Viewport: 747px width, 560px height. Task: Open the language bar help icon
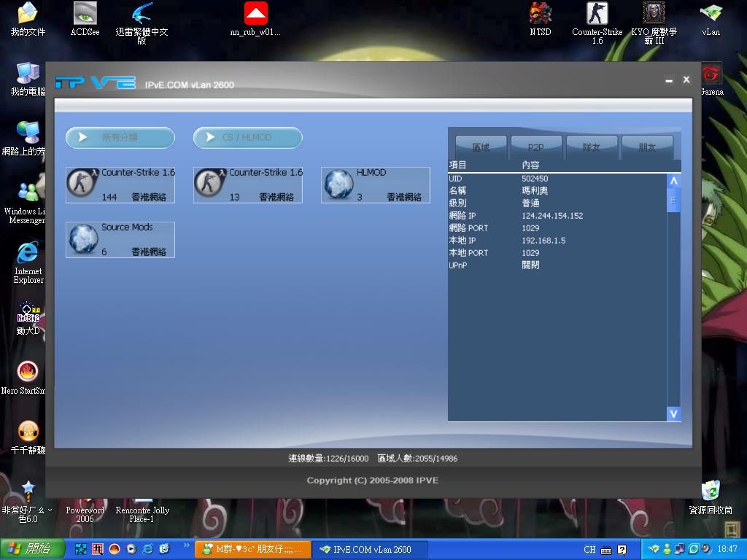[622, 550]
